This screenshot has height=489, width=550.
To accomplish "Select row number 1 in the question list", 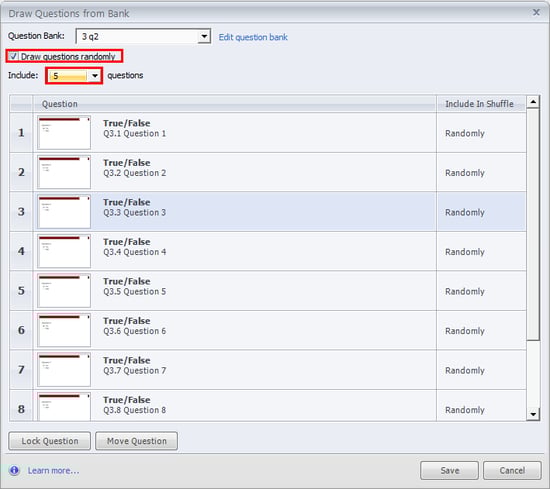I will pos(21,133).
